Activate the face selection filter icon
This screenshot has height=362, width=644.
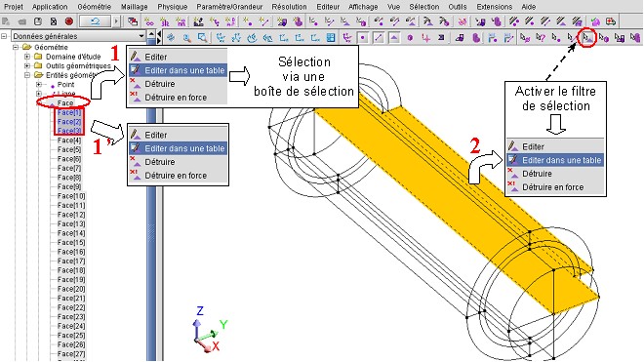587,38
